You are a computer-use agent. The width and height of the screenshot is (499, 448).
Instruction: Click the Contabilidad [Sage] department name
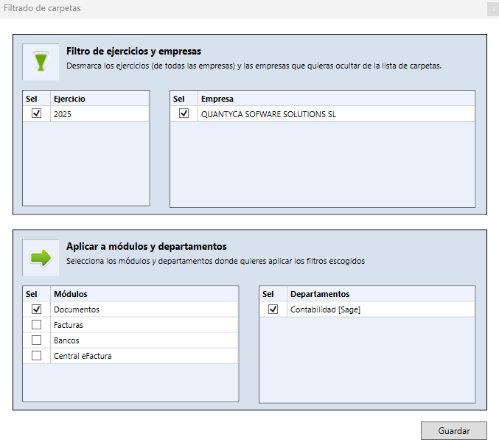point(325,309)
